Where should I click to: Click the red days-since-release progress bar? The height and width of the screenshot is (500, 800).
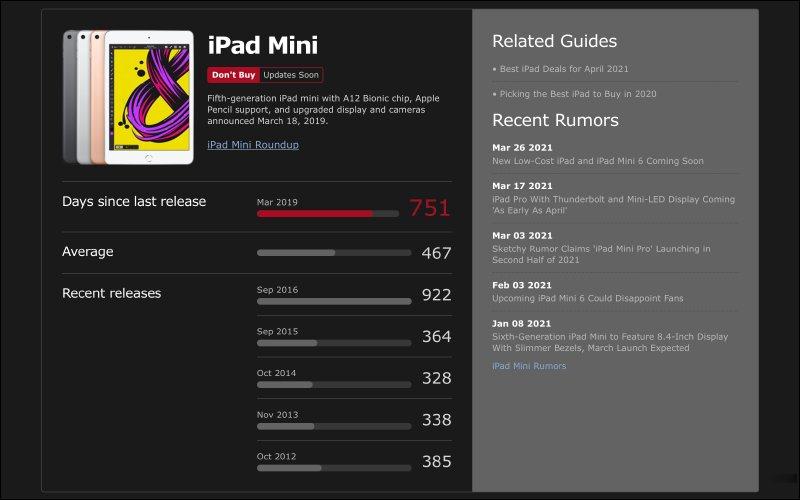tap(328, 214)
